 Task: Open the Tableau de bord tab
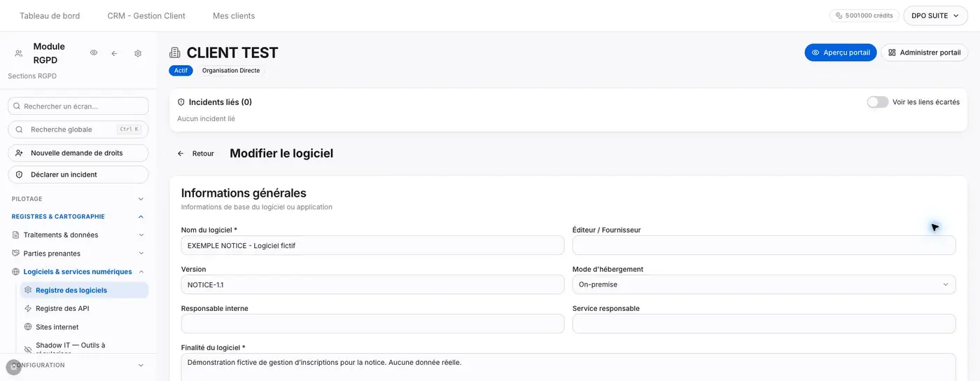50,15
